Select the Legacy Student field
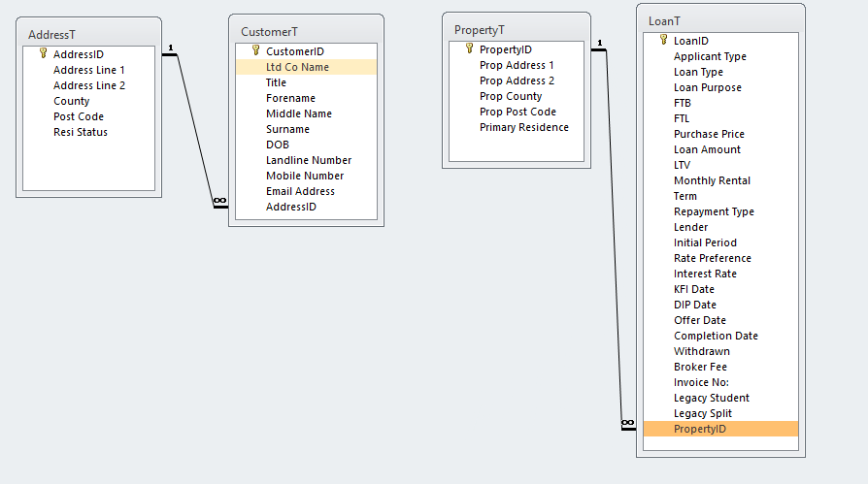The height and width of the screenshot is (484, 868). coord(720,397)
